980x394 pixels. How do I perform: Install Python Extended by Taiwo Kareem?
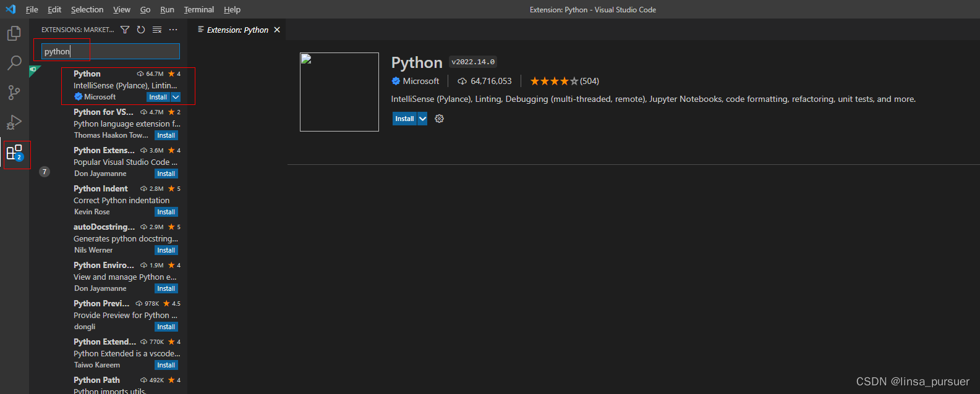(166, 365)
